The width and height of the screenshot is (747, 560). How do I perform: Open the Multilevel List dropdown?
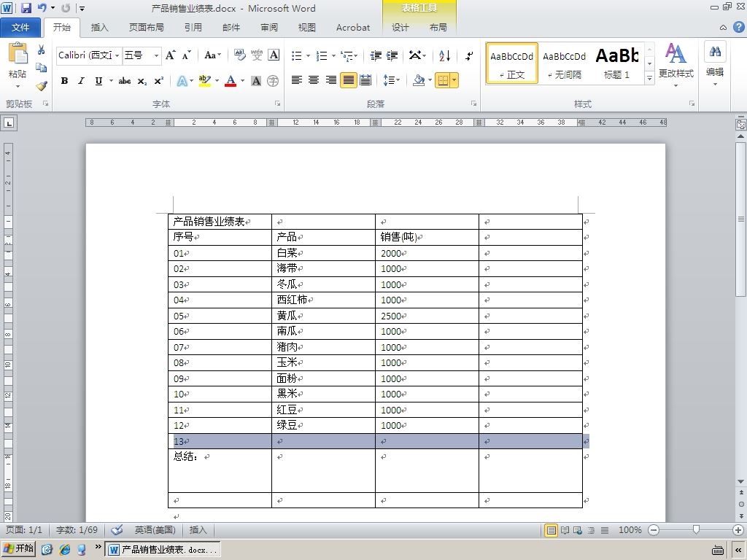tap(349, 55)
